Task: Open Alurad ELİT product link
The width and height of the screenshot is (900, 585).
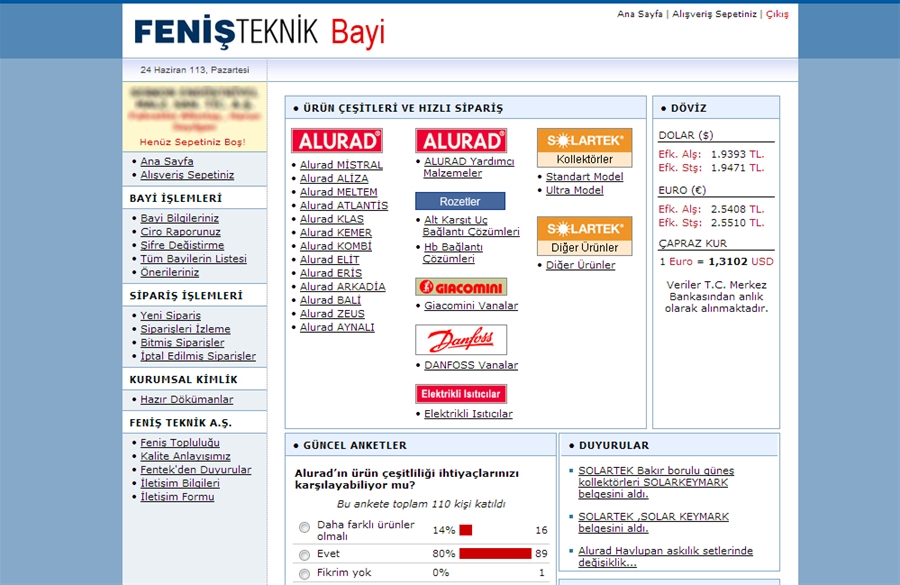Action: coord(329,259)
